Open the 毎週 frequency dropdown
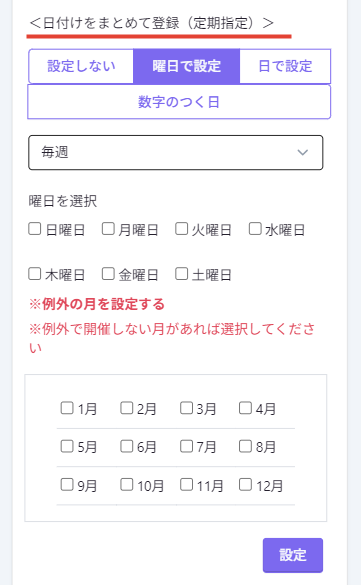361x585 pixels. pyautogui.click(x=176, y=153)
